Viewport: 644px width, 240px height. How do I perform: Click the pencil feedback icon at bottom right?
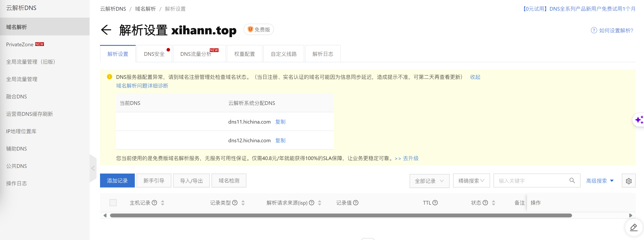(634, 228)
